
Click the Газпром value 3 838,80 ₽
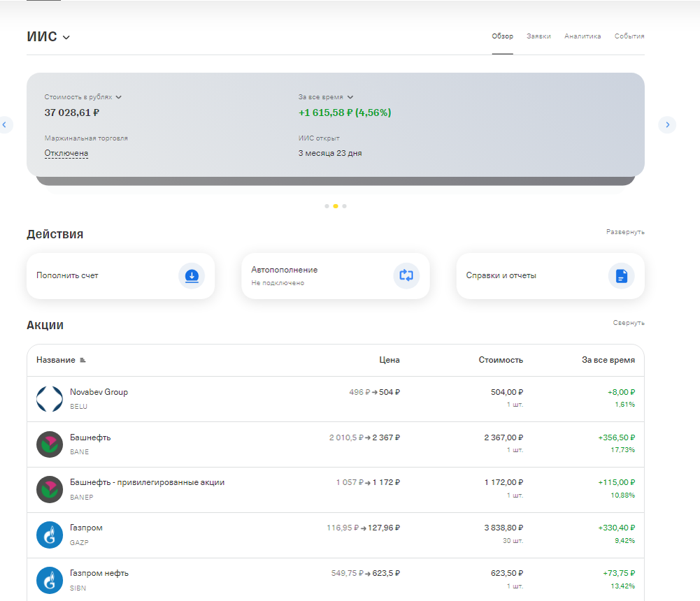pos(503,528)
